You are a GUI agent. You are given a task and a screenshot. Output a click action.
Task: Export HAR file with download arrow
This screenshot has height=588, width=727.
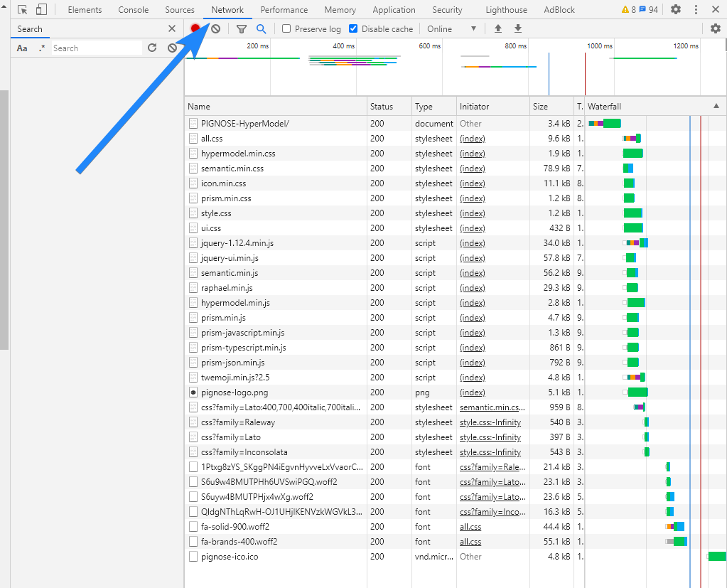tap(518, 28)
